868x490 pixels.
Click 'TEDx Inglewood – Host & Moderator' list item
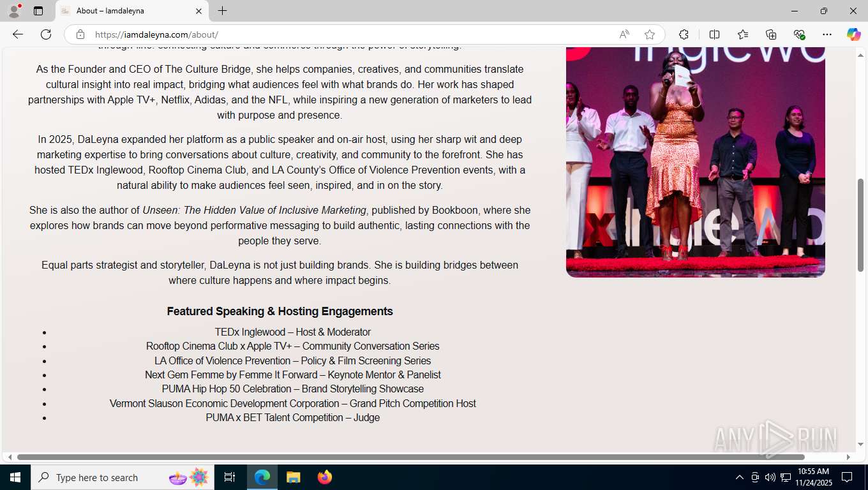(293, 332)
